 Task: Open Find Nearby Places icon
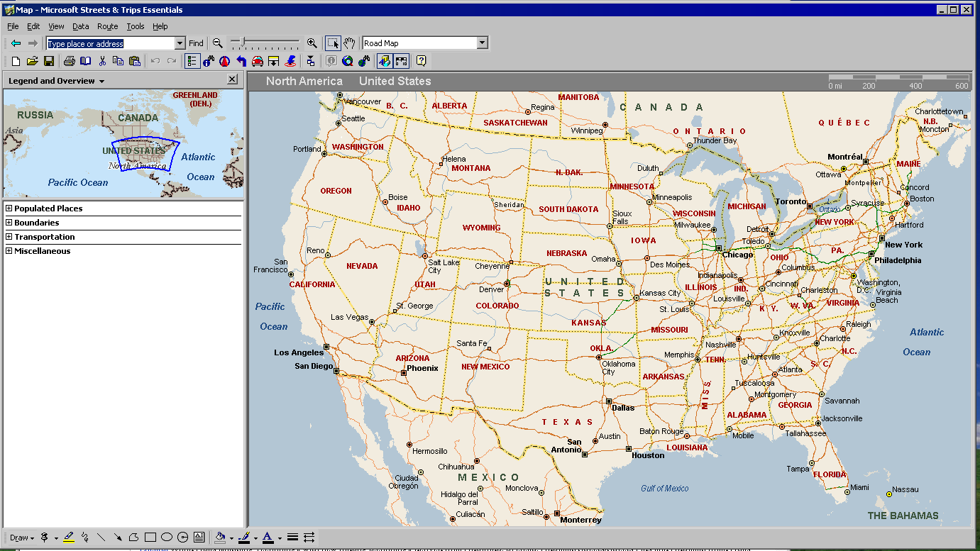click(209, 62)
